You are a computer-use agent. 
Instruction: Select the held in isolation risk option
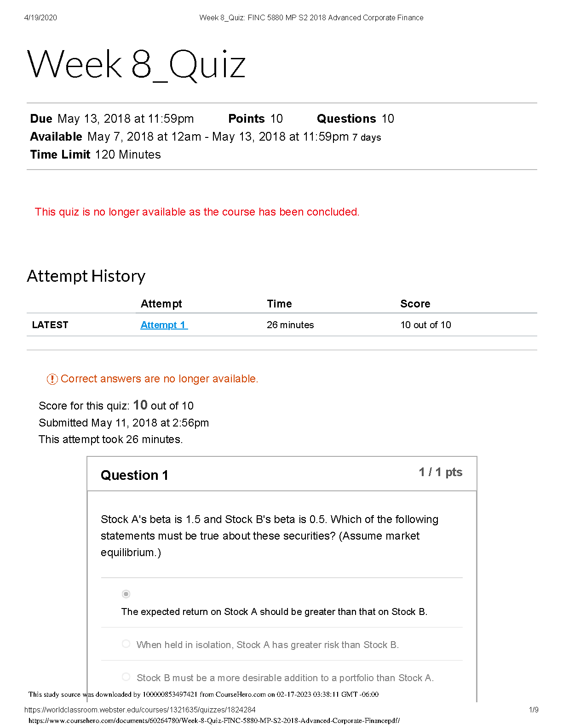point(126,644)
